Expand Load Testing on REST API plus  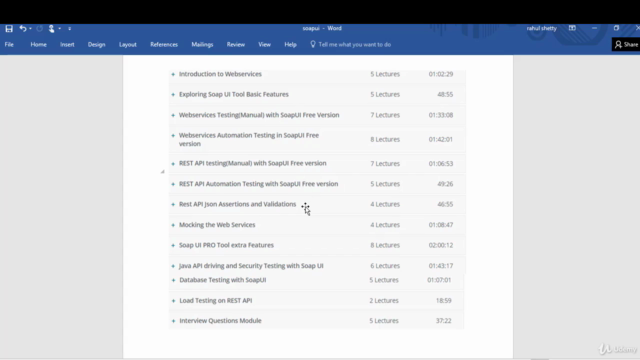click(173, 301)
